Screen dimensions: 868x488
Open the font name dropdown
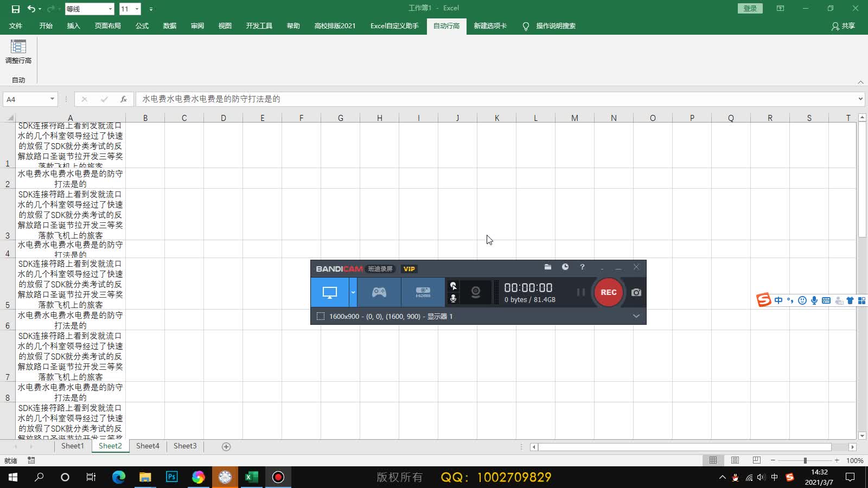110,9
